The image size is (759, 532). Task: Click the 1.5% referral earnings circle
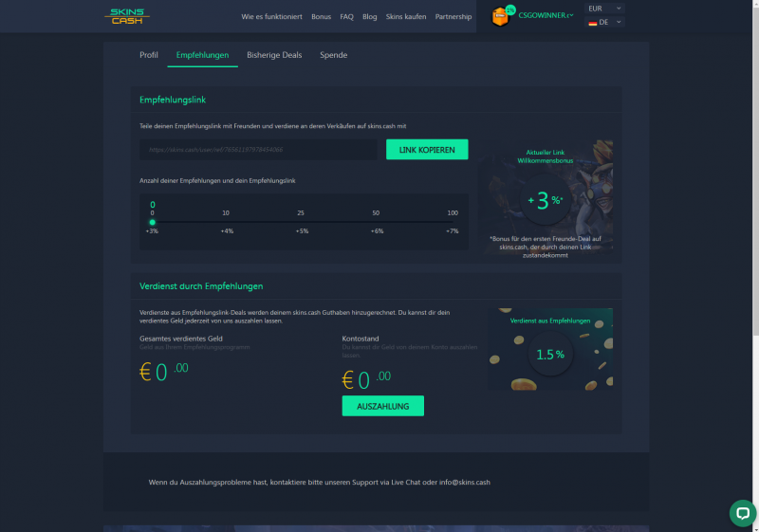(550, 355)
